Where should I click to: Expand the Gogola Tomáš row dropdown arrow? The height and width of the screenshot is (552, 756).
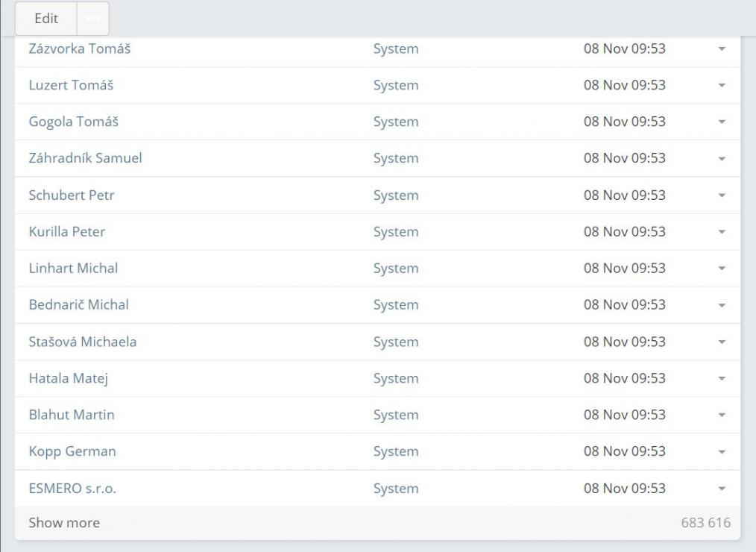coord(722,122)
